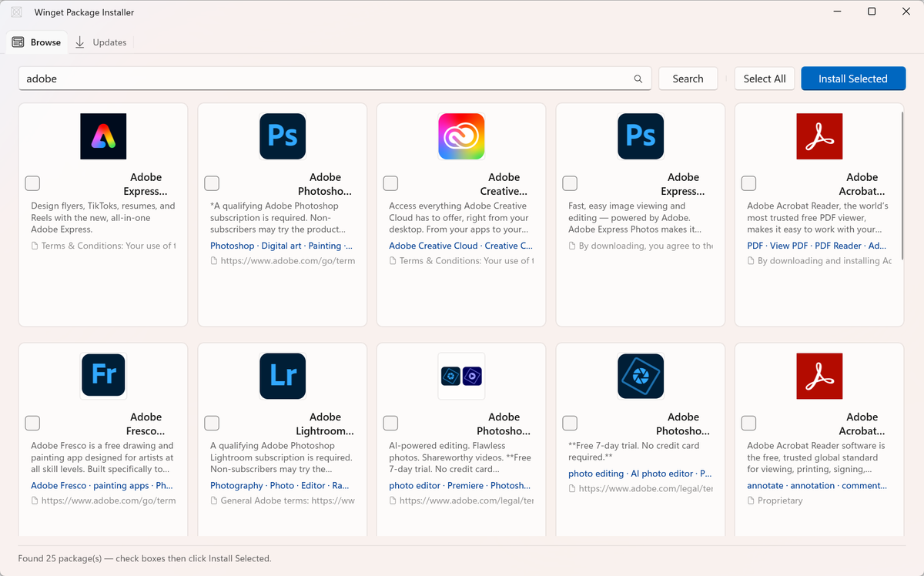Click the 'Adobe Creative...' card title

pyautogui.click(x=504, y=184)
